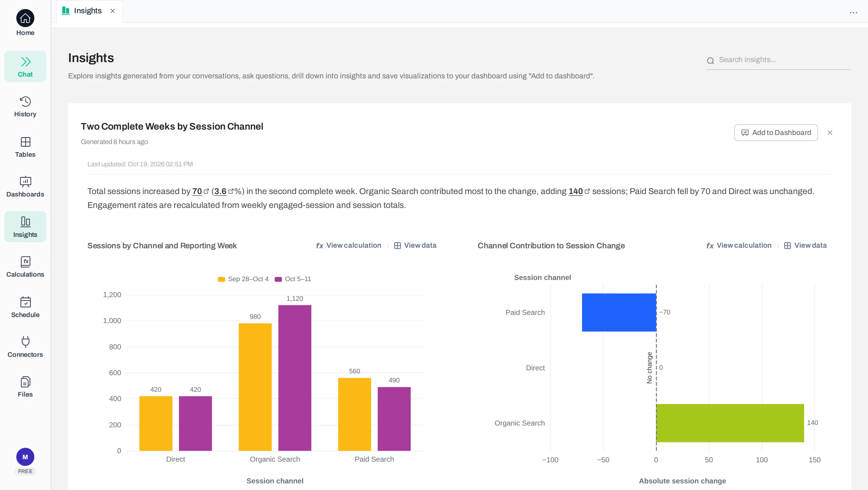This screenshot has width=868, height=490.
Task: View calculation for Channel Contribution chart
Action: click(739, 246)
